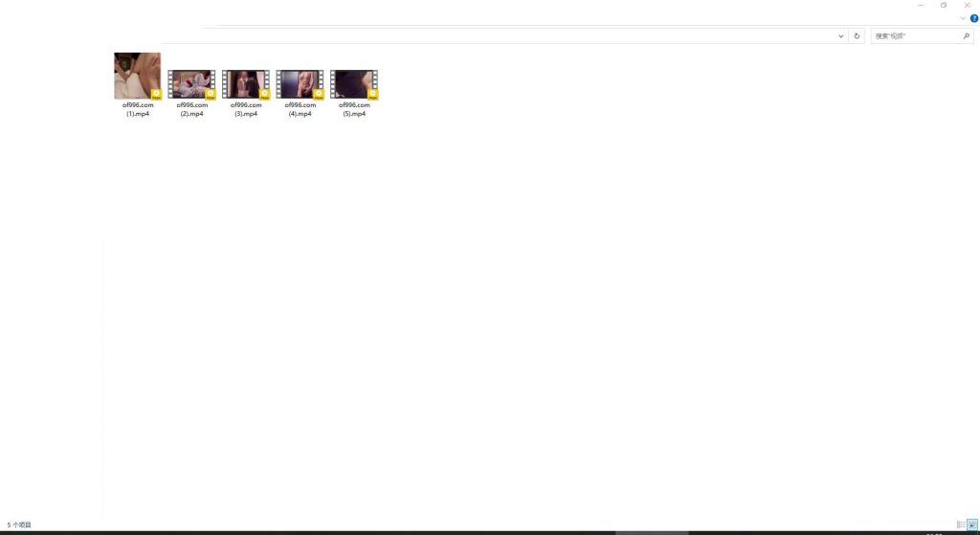Select the of996.com (2).mp4 video thumbnail

pyautogui.click(x=191, y=84)
